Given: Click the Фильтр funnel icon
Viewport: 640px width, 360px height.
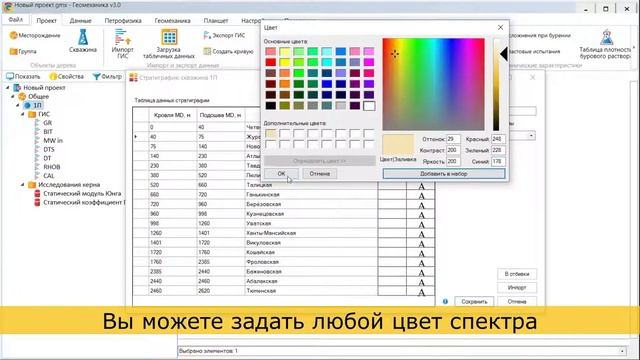Looking at the screenshot, I should pyautogui.click(x=96, y=76).
